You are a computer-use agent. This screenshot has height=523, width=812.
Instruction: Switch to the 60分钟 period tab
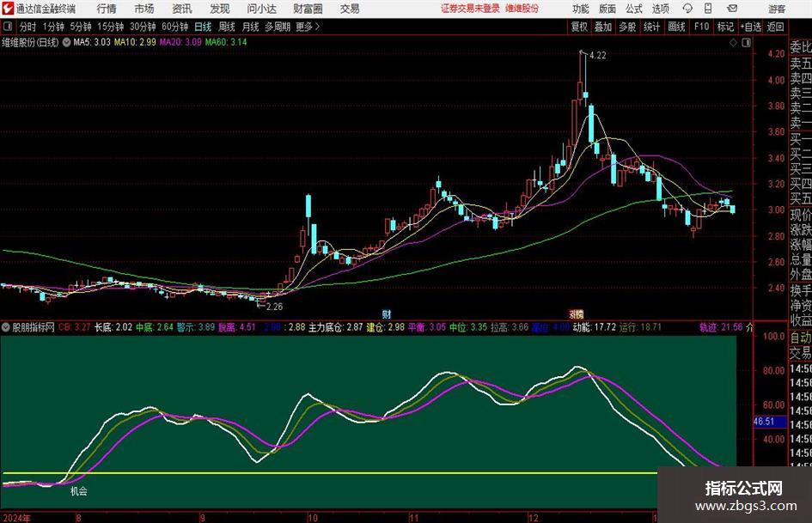[175, 27]
